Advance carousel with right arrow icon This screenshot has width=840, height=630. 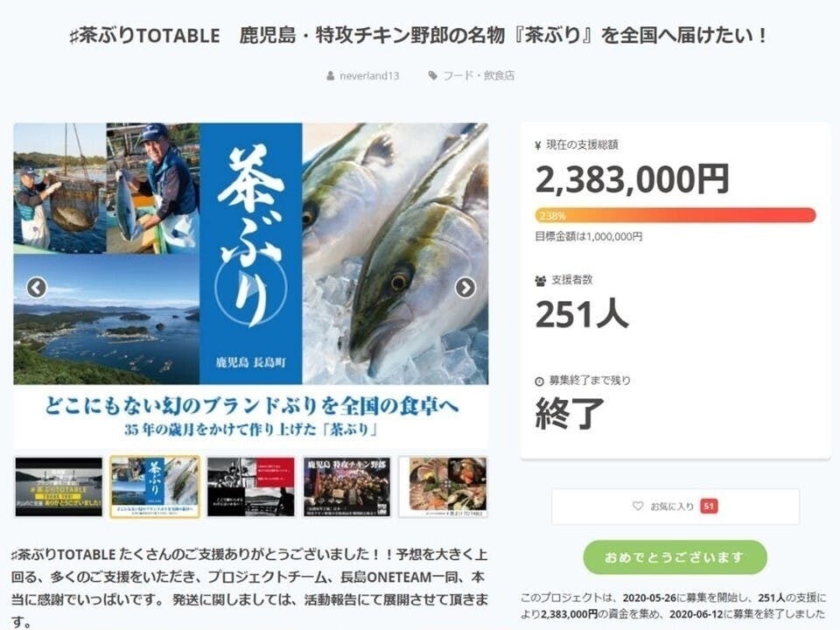click(x=465, y=288)
